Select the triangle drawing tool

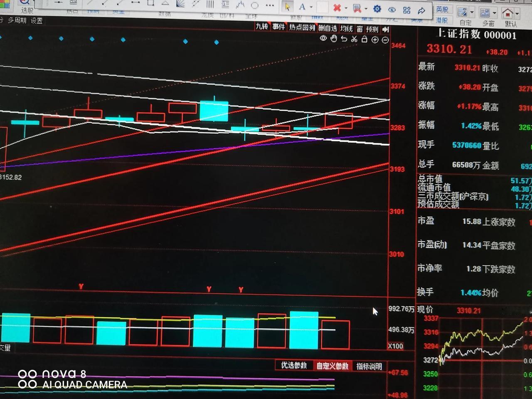tap(165, 3)
